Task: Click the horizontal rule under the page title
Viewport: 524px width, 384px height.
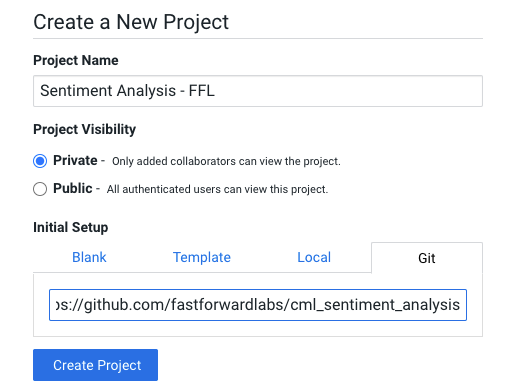Action: pos(258,39)
